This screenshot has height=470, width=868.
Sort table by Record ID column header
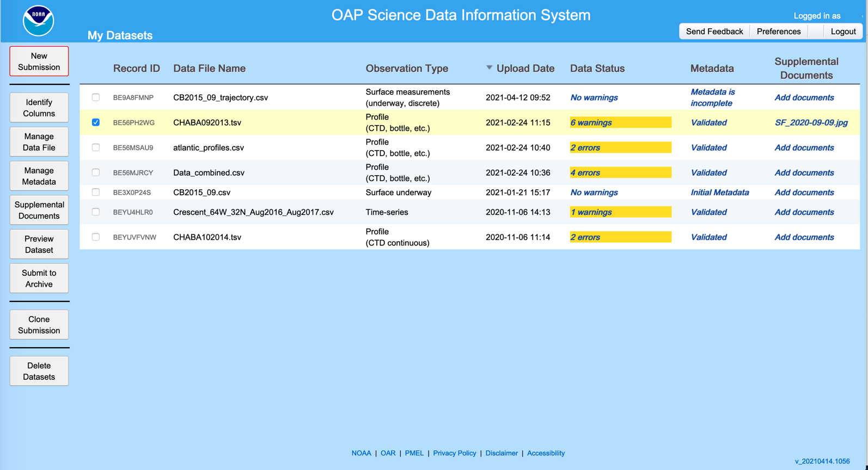136,69
